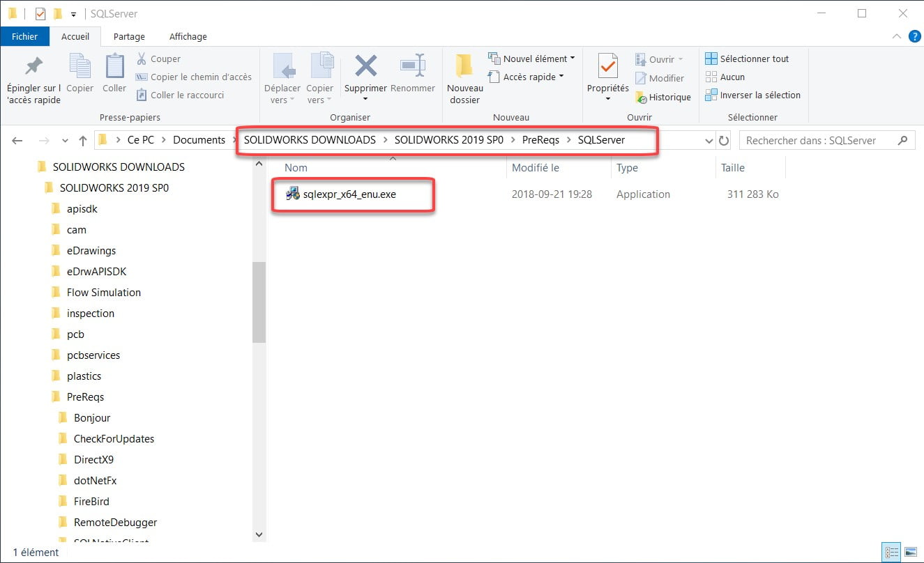Open the Fichier menu
The image size is (924, 563).
24,36
